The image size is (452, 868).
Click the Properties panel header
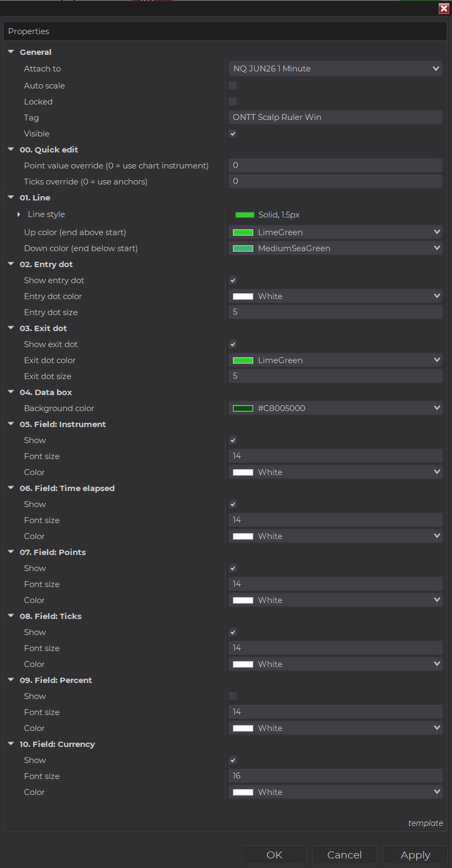pos(225,31)
